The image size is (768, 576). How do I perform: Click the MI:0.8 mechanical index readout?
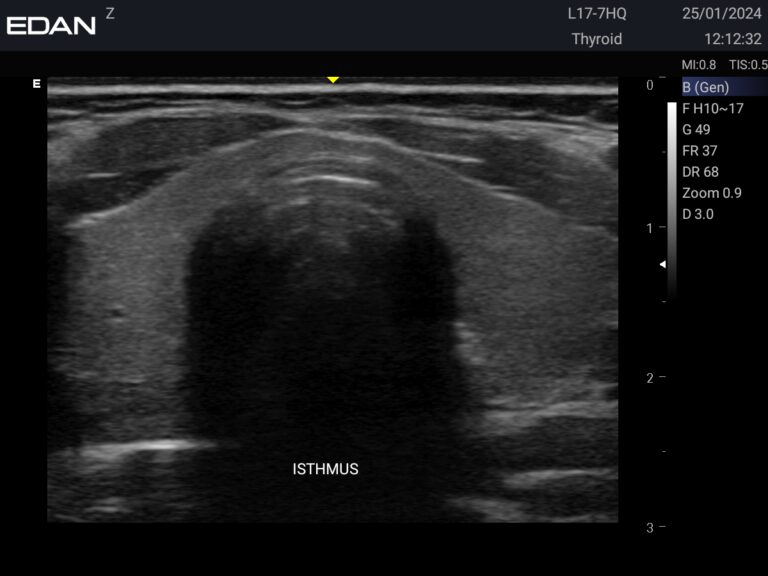[x=699, y=65]
